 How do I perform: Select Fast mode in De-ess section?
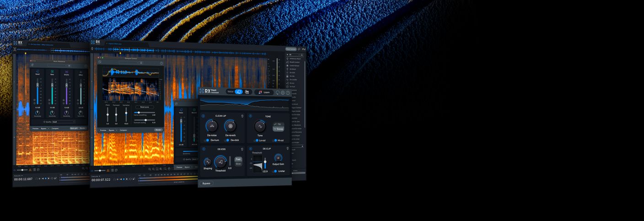coord(238,159)
